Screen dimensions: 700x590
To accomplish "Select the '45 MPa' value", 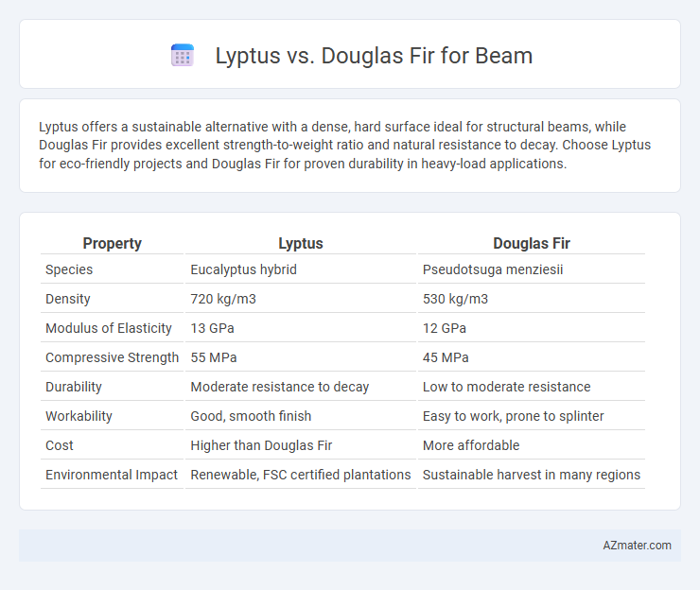I will 446,357.
